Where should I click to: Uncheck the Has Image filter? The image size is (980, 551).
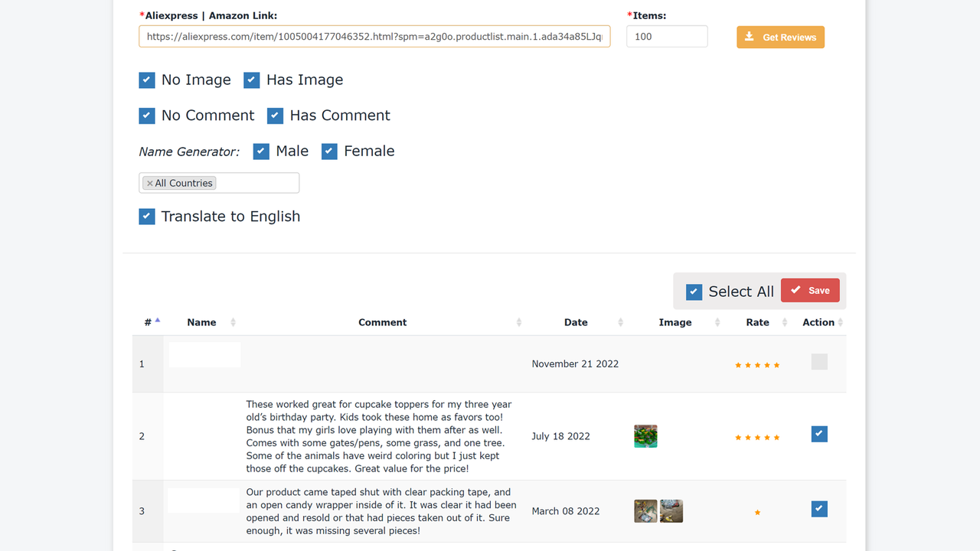252,80
